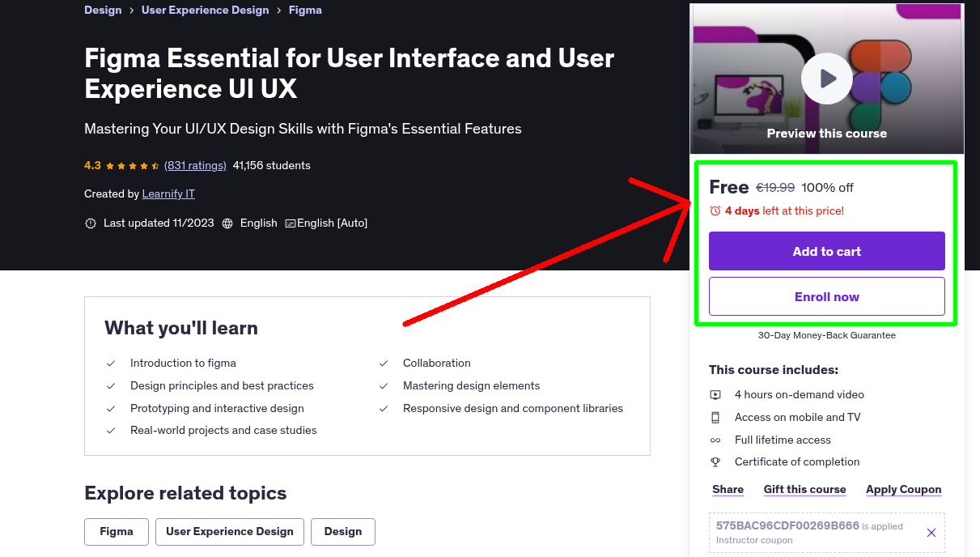Click the course title heading

click(350, 73)
